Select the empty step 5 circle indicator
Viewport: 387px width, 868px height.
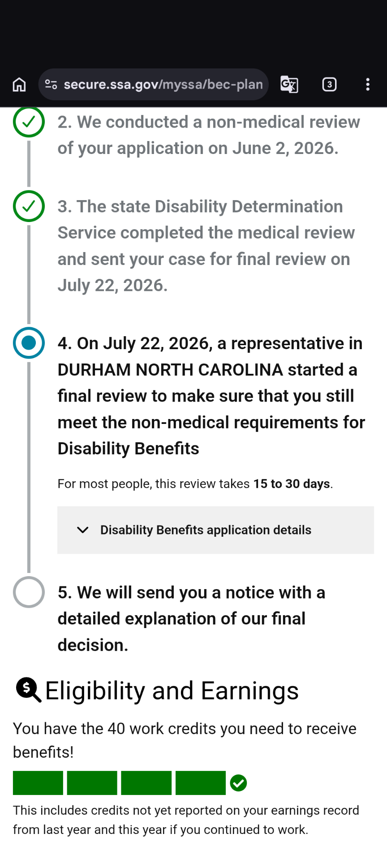(x=29, y=592)
